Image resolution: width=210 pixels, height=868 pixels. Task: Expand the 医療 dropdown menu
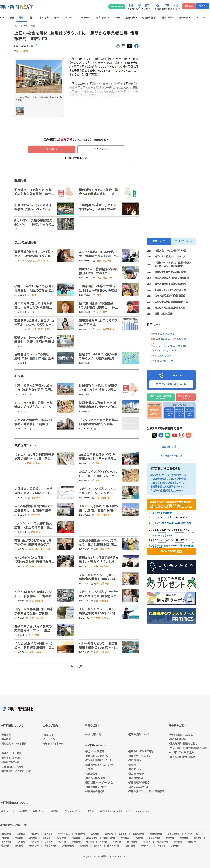click(x=117, y=18)
